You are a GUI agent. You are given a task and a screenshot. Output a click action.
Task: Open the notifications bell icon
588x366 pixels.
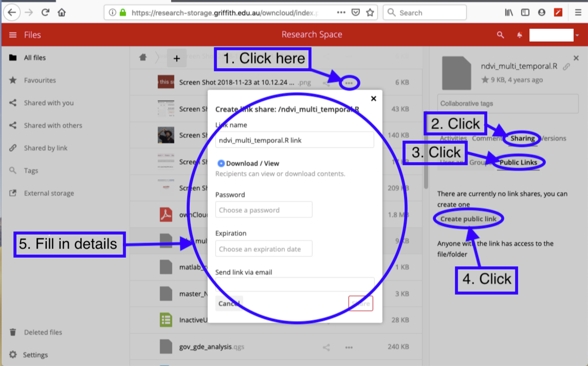click(520, 35)
